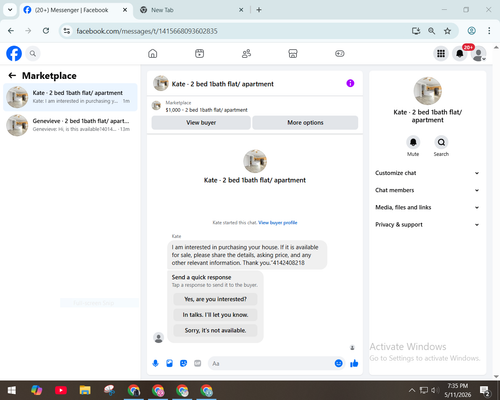
Task: Expand Media, files and links section
Action: 427,207
